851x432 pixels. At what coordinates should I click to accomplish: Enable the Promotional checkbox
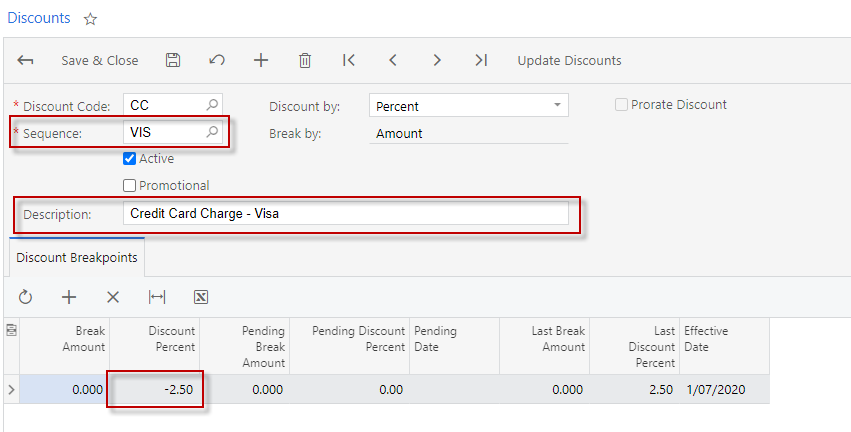click(x=129, y=185)
